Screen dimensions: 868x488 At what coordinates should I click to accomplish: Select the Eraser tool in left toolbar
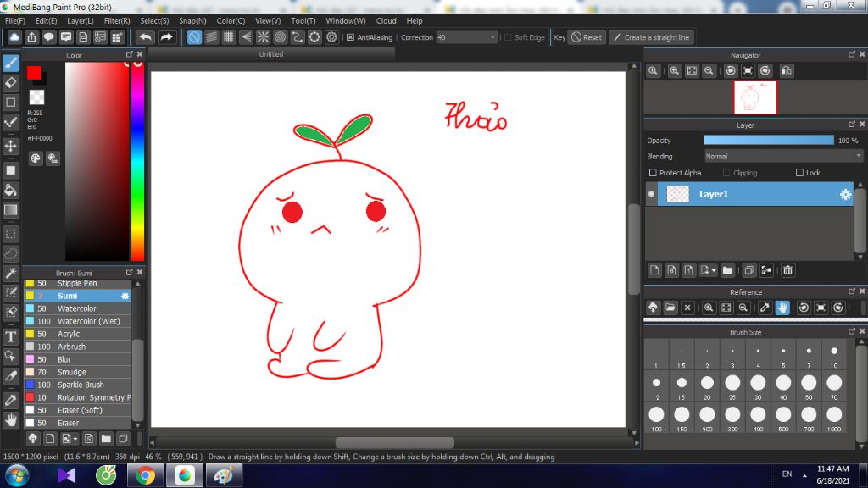[x=10, y=82]
